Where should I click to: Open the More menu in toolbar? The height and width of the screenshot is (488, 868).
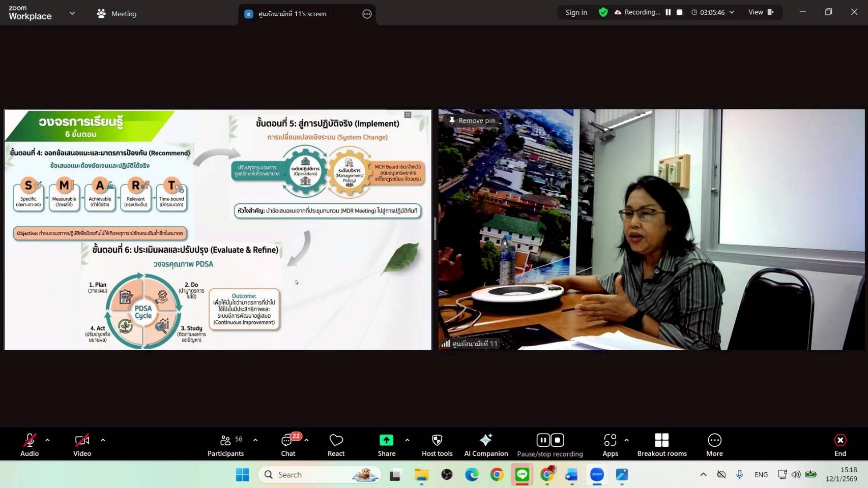pyautogui.click(x=714, y=445)
